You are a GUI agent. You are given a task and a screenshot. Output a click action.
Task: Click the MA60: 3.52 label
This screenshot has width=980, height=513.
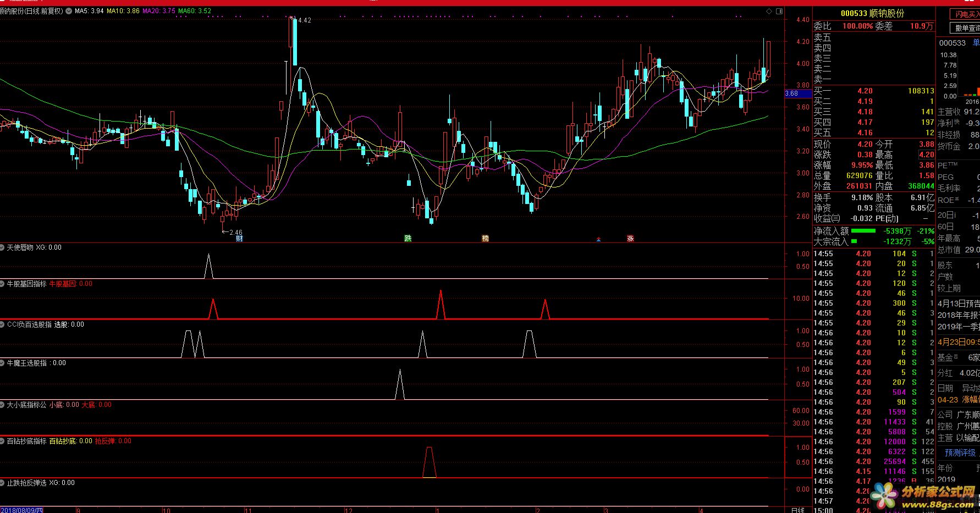point(195,11)
